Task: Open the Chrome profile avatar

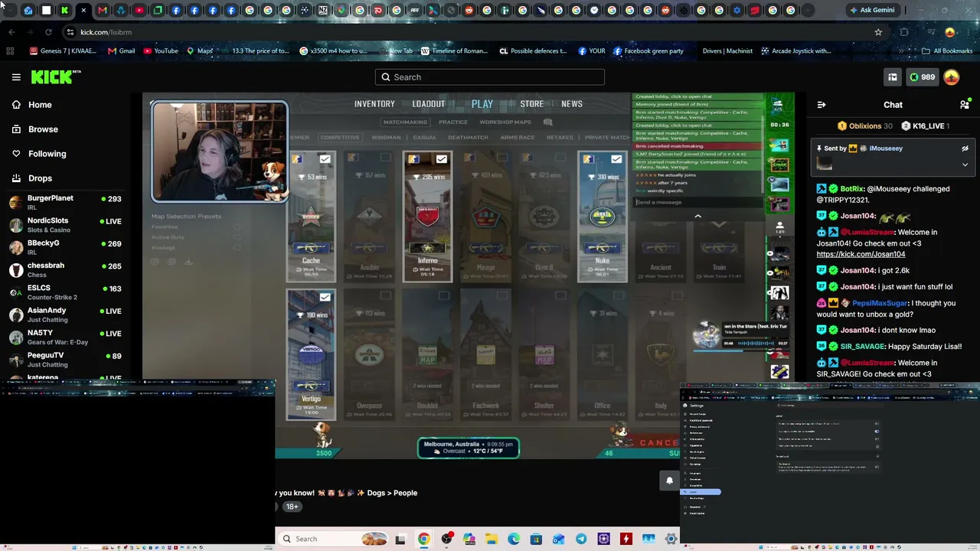Action: tap(950, 32)
